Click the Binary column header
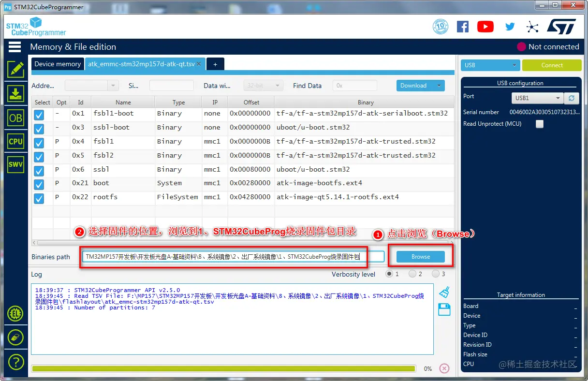Viewport: 588px width, 381px height. [366, 103]
